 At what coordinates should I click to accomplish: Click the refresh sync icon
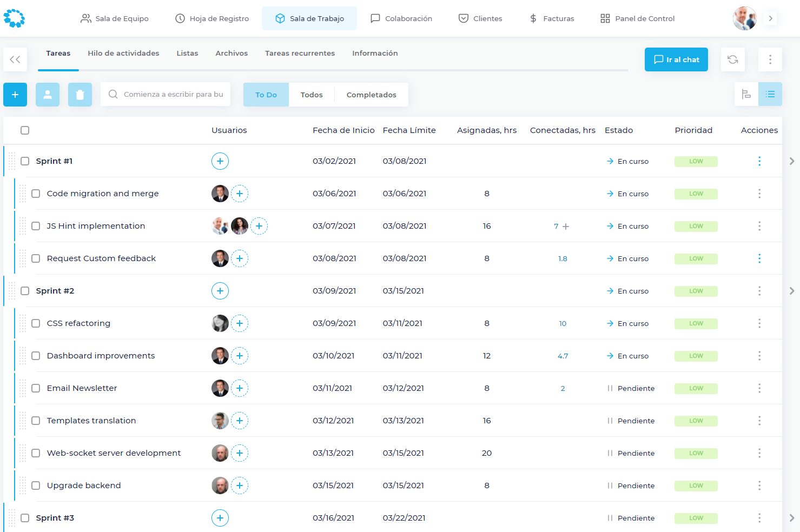pyautogui.click(x=732, y=59)
